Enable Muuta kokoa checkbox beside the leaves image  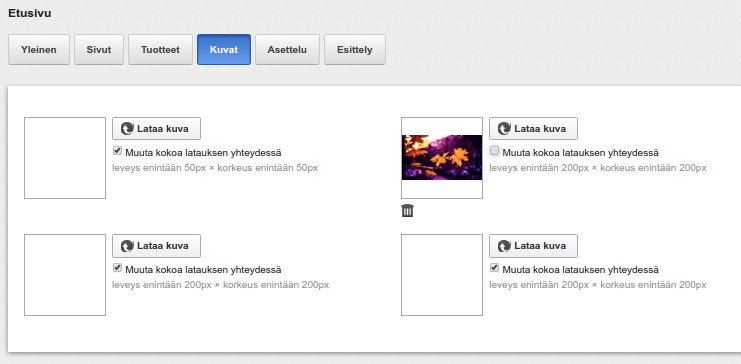(x=495, y=151)
